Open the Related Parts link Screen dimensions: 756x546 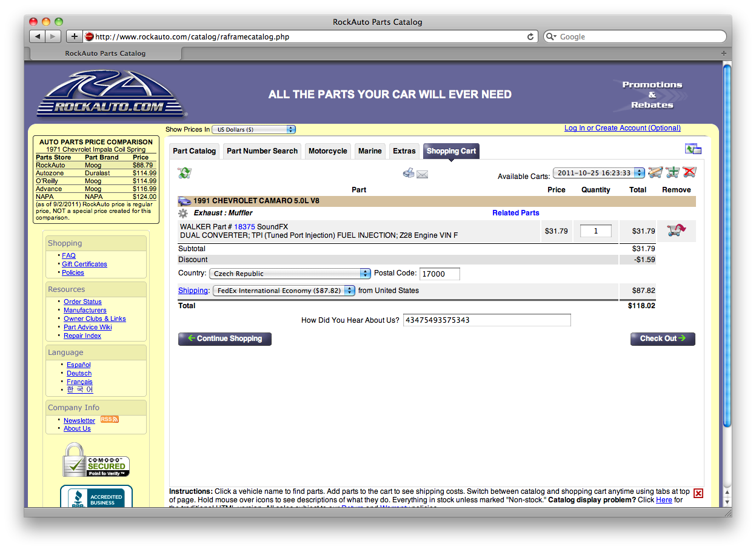(516, 213)
